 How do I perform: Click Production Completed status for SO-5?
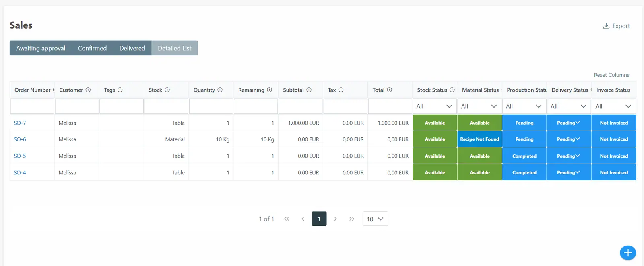pyautogui.click(x=524, y=156)
